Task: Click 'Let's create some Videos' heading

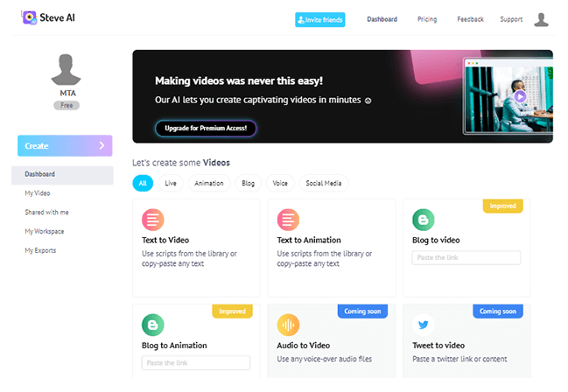Action: [181, 163]
